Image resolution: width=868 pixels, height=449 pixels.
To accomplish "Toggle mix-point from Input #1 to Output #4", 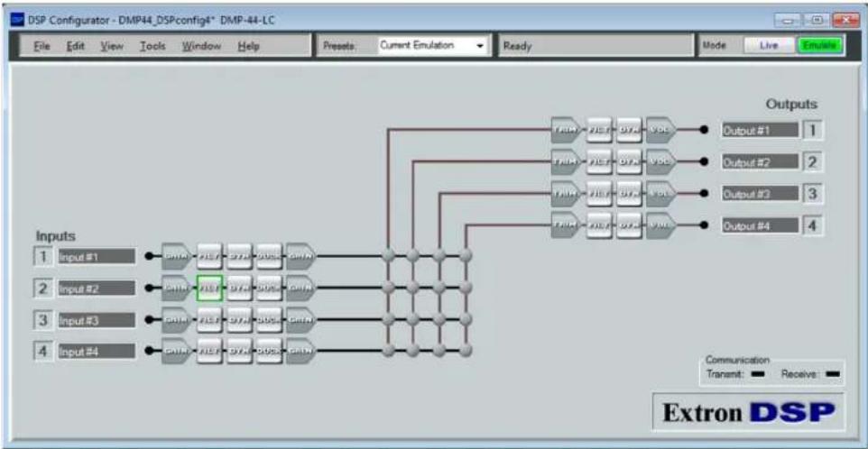I will tap(466, 255).
